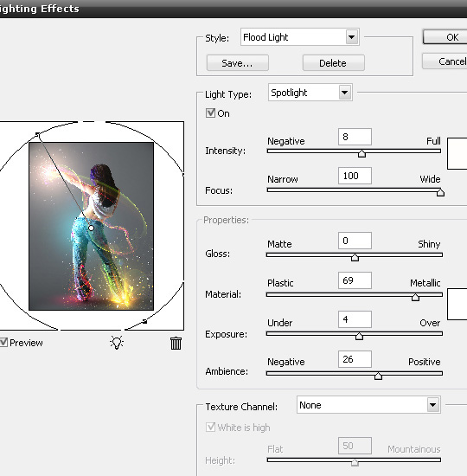
Task: Click the Ambience value field showing 26
Action: point(355,359)
